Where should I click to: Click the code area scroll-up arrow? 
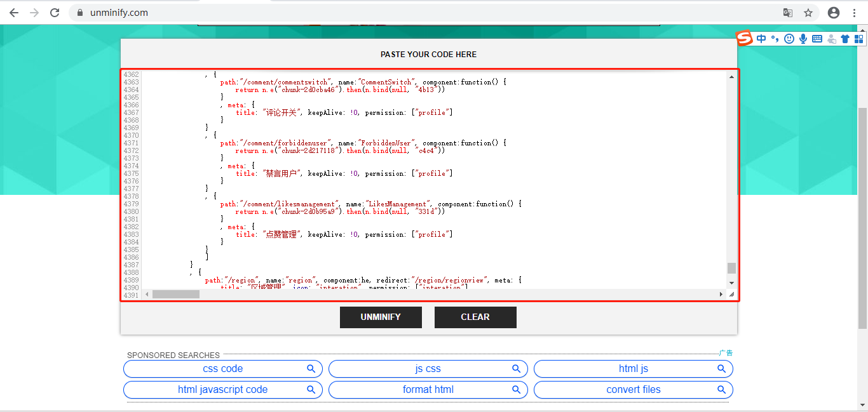(x=731, y=77)
